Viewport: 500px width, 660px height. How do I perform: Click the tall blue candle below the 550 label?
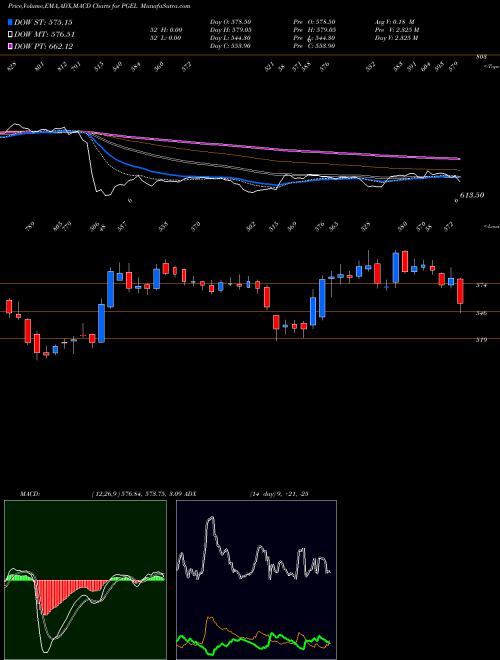coord(396,268)
